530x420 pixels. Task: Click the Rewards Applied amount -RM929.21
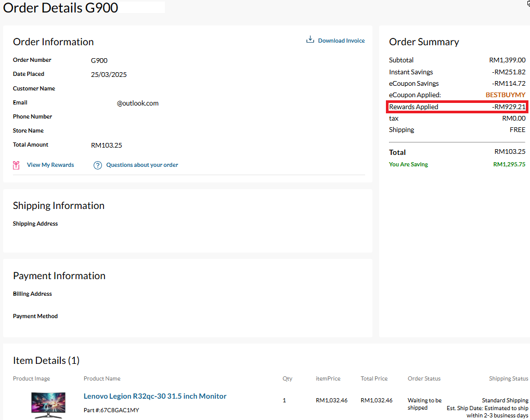pos(509,107)
